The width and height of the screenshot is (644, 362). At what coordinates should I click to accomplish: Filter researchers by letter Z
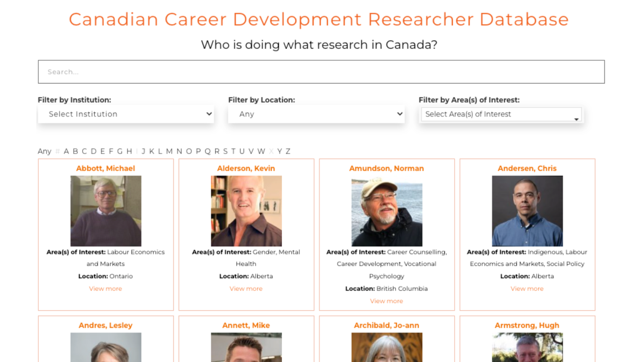288,151
